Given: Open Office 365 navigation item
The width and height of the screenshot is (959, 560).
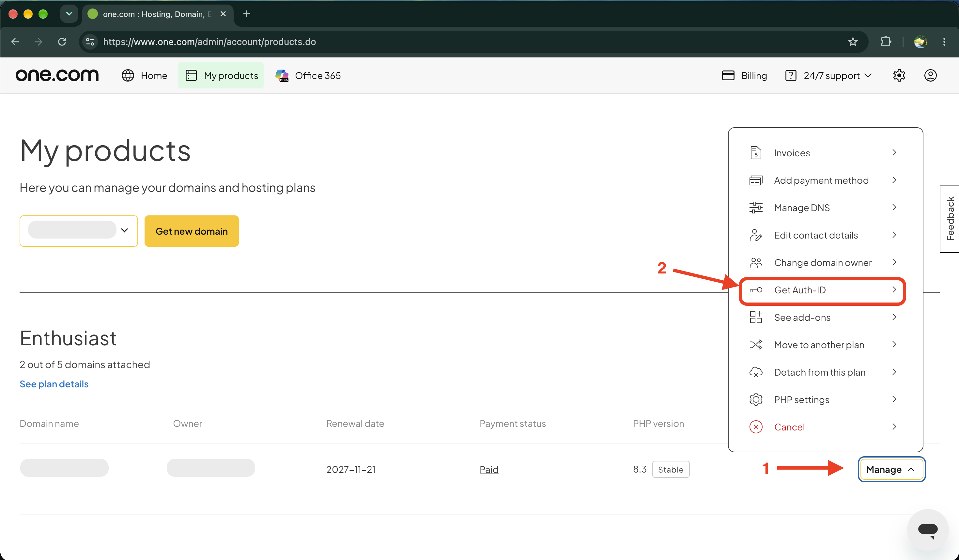Looking at the screenshot, I should point(308,75).
